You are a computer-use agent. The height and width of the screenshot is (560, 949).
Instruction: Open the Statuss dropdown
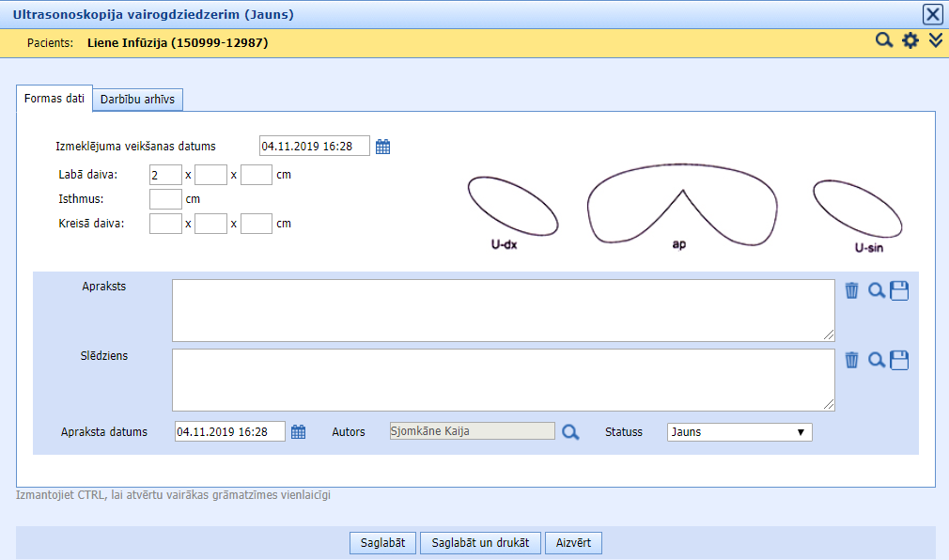coord(739,432)
